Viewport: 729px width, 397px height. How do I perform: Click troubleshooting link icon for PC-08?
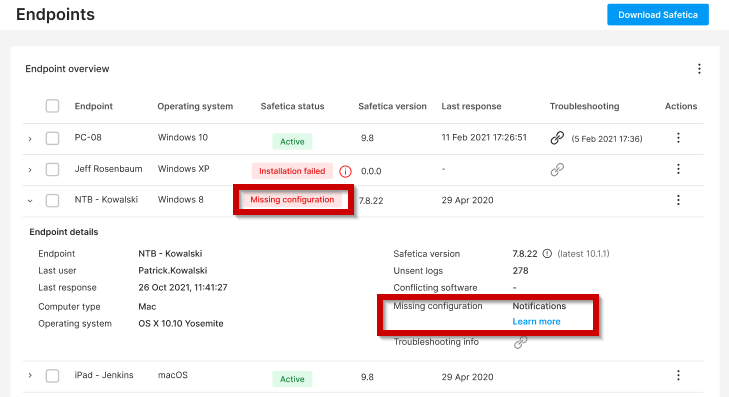coord(557,138)
